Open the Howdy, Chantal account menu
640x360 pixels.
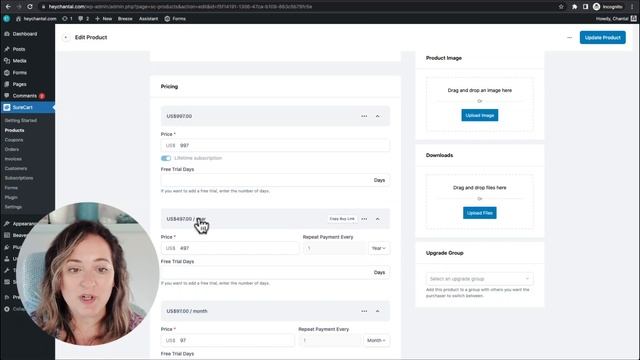click(x=616, y=19)
